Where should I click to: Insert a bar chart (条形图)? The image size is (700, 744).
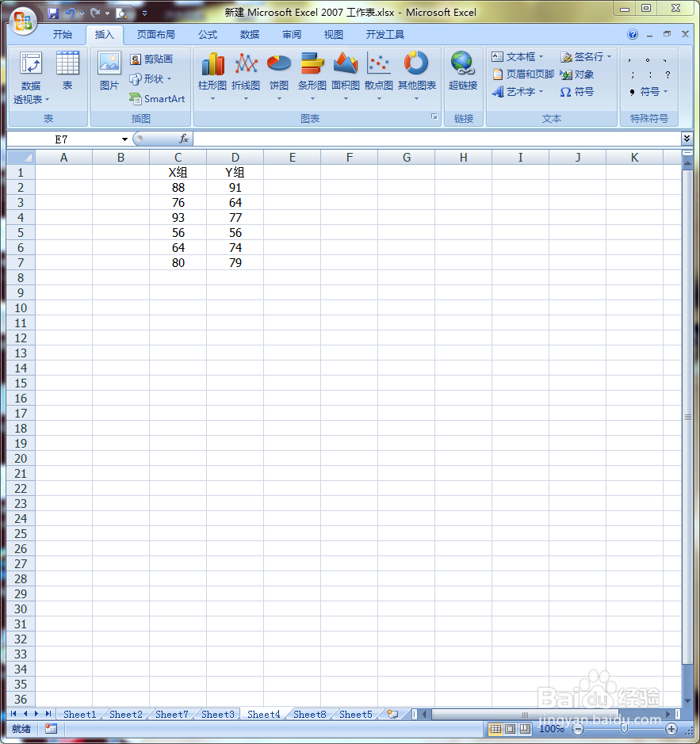click(312, 78)
